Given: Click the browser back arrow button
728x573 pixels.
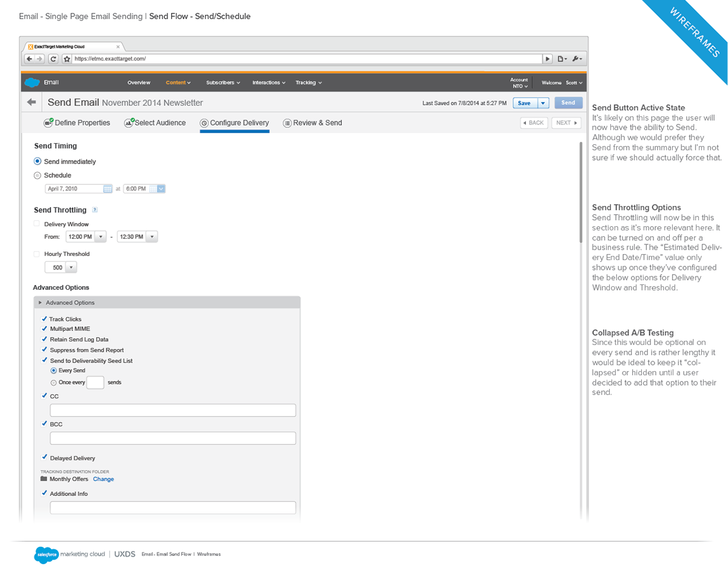Looking at the screenshot, I should (x=29, y=59).
